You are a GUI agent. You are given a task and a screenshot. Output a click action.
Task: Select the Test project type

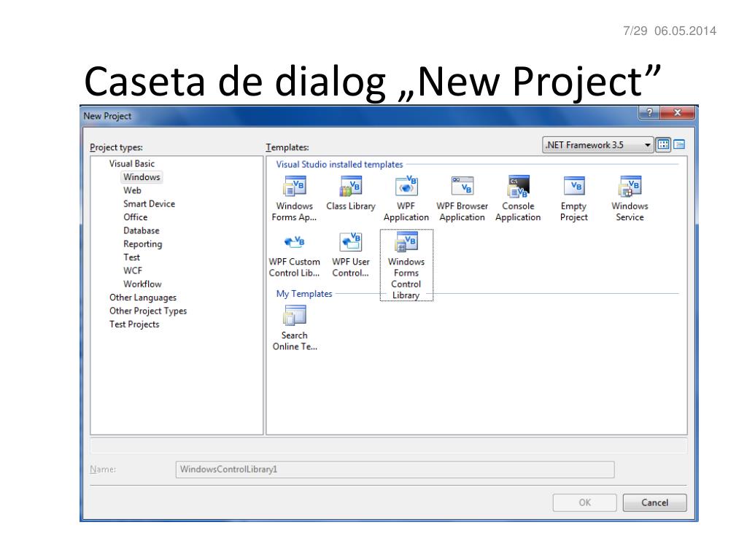pyautogui.click(x=131, y=257)
